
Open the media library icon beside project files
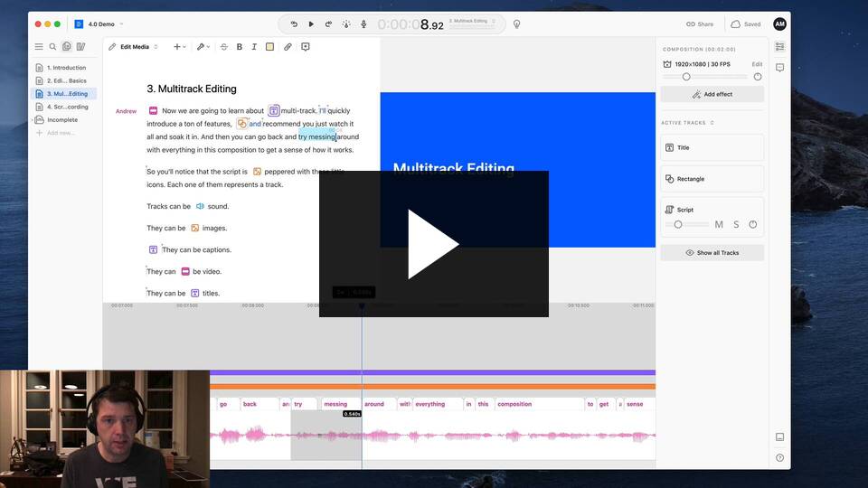(80, 47)
